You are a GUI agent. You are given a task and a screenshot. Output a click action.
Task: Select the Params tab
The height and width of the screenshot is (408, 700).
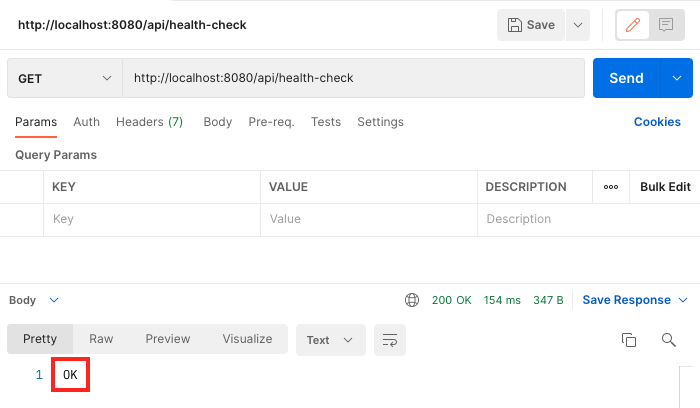coord(36,122)
